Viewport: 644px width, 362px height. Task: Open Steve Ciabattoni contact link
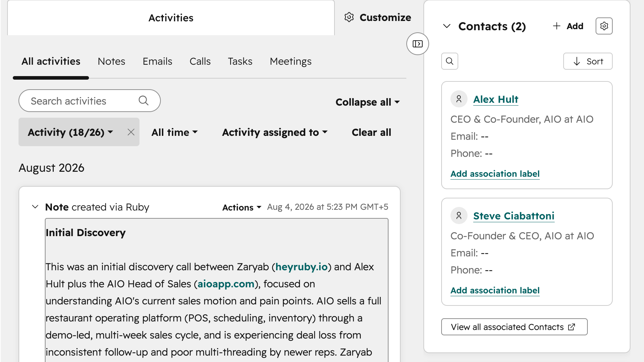[514, 216]
